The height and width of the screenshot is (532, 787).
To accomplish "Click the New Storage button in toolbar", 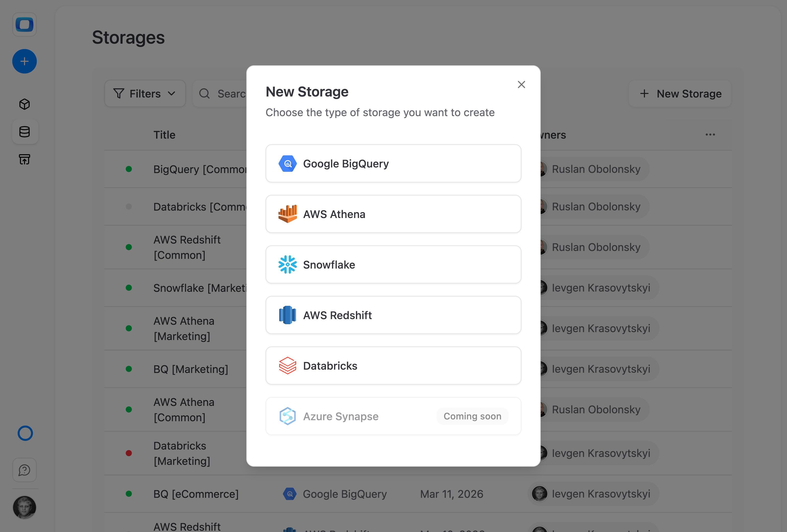I will click(x=680, y=93).
